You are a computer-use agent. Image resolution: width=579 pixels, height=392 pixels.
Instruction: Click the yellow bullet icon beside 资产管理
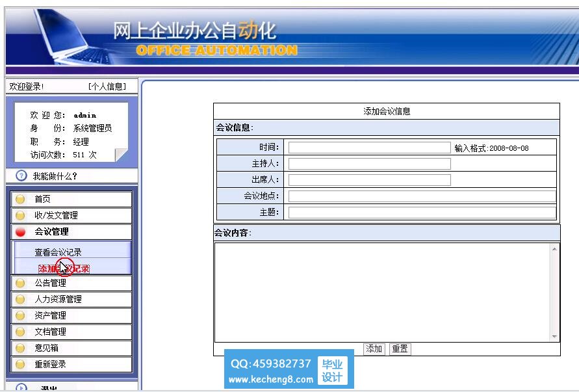(20, 315)
